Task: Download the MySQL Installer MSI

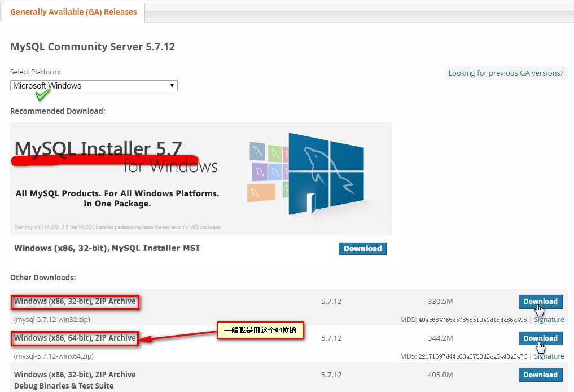Action: pos(362,248)
